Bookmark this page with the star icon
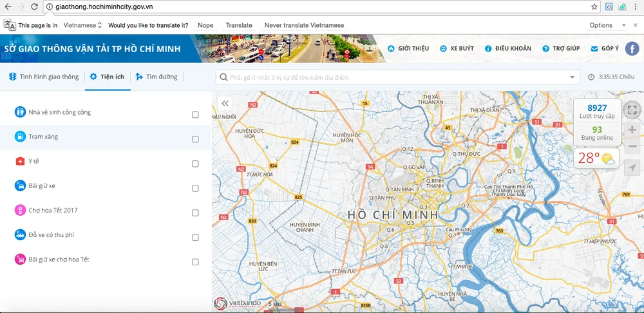 coord(594,6)
